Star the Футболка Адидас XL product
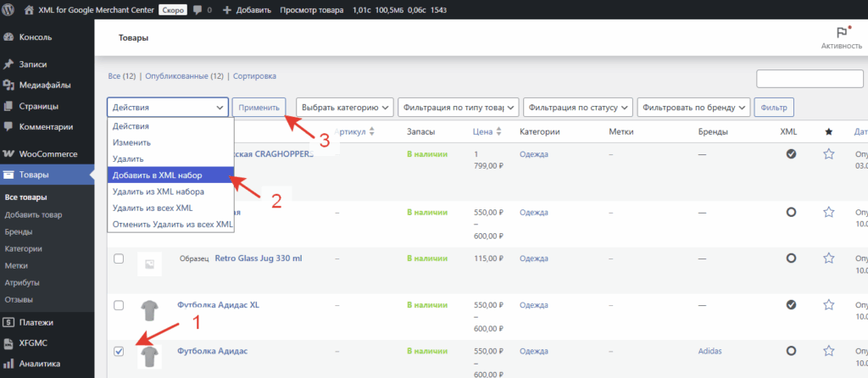Screen dimensions: 868x378 tap(828, 304)
